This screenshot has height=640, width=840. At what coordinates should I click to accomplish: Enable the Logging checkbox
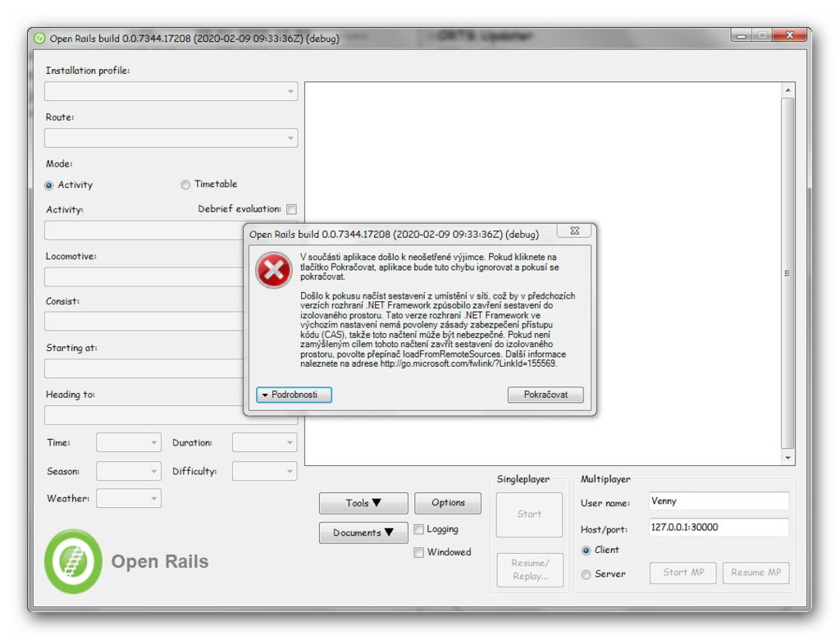point(419,529)
